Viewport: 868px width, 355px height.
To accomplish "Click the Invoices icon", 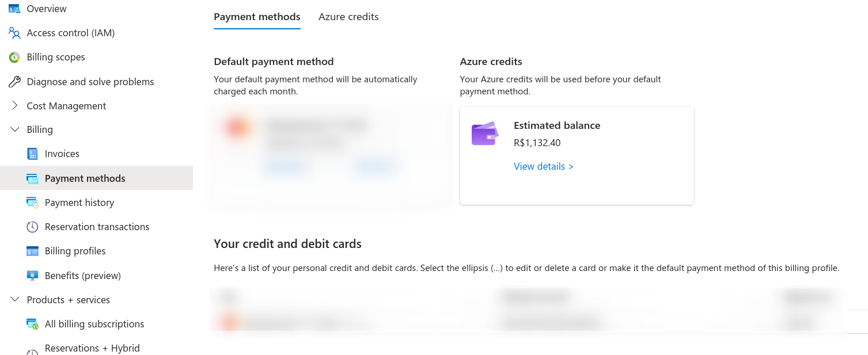I will (x=32, y=154).
